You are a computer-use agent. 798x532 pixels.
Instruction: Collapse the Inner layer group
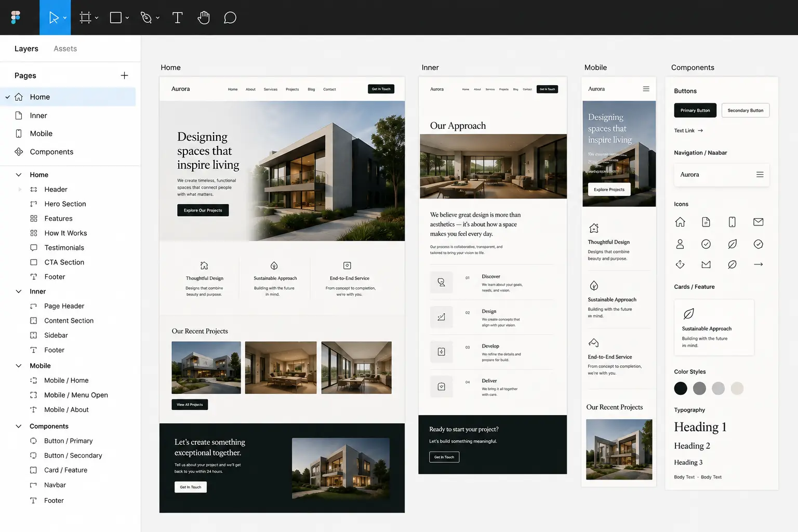(19, 291)
